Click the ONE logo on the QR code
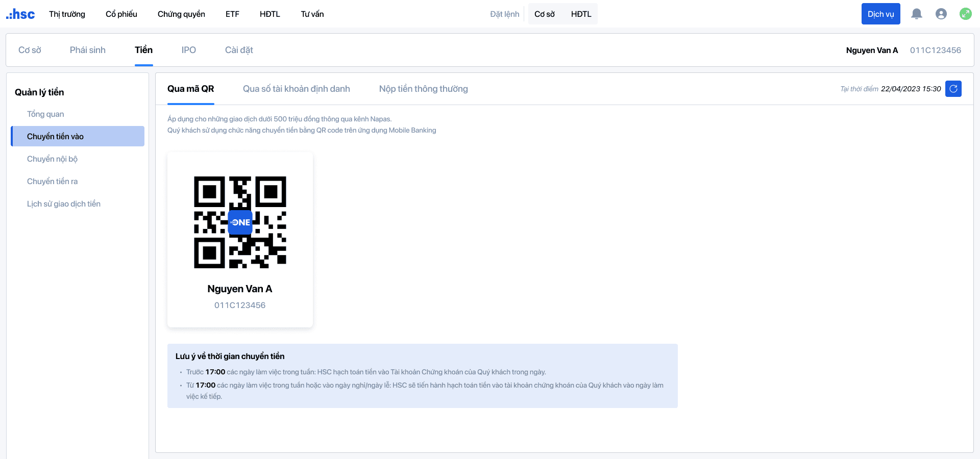 (240, 222)
